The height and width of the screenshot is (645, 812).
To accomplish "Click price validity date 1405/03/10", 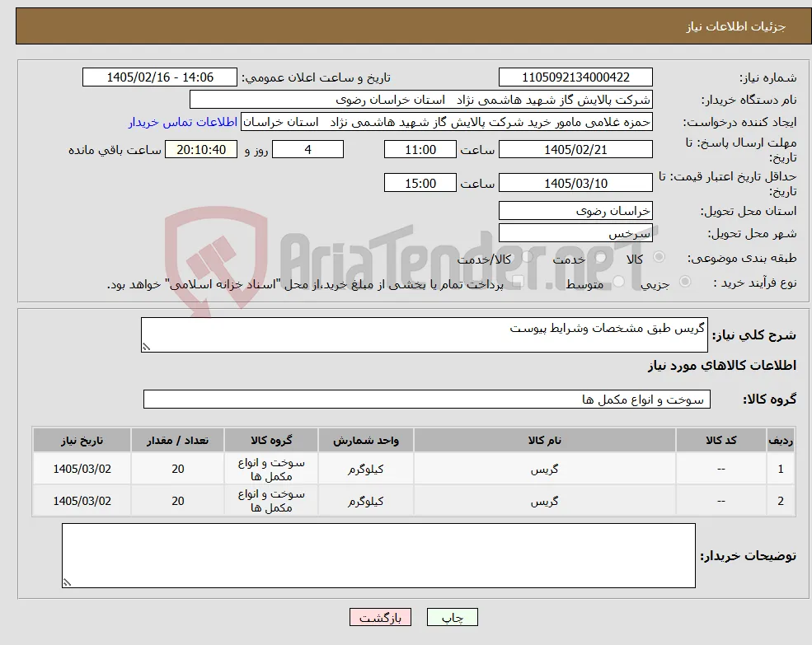I will pos(575,183).
